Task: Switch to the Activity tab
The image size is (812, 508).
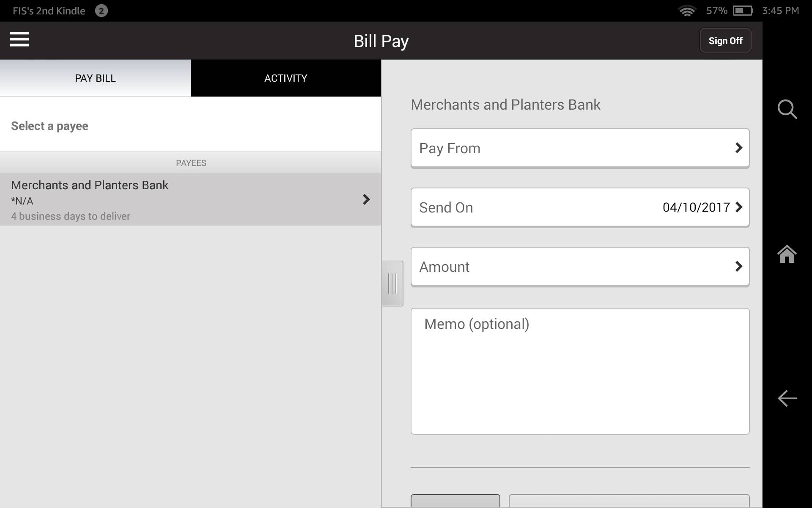Action: coord(285,78)
